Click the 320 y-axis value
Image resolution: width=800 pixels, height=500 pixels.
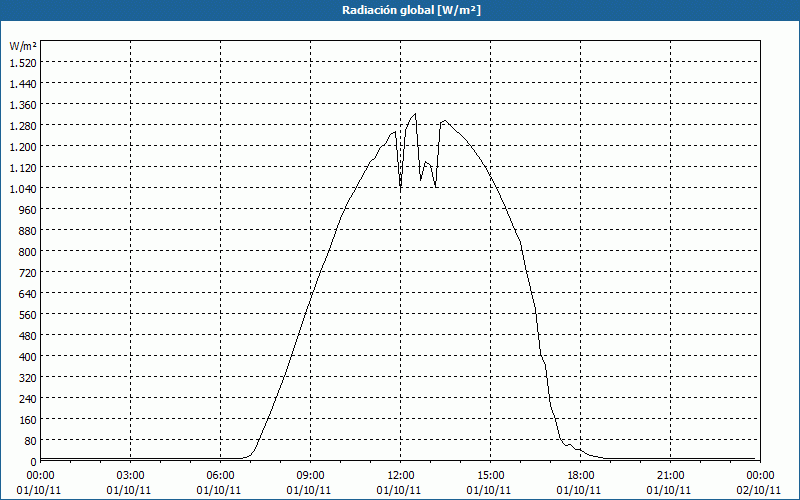29,378
